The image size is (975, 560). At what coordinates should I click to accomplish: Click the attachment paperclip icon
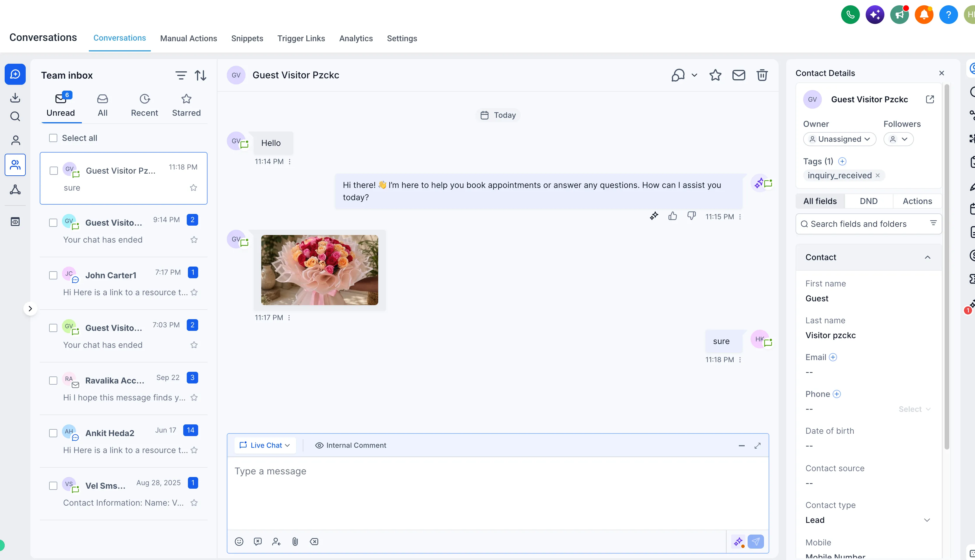(x=295, y=542)
